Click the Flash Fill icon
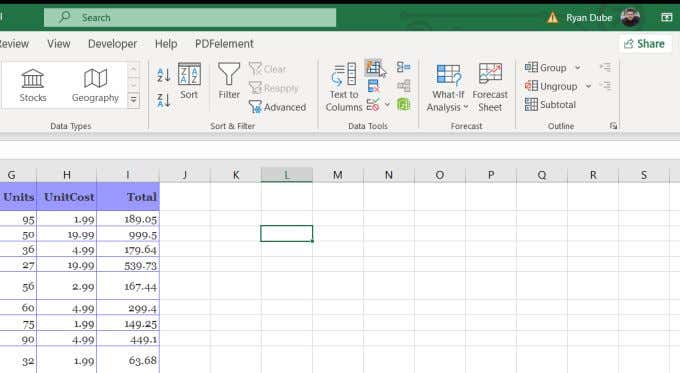This screenshot has width=680, height=373. 373,67
